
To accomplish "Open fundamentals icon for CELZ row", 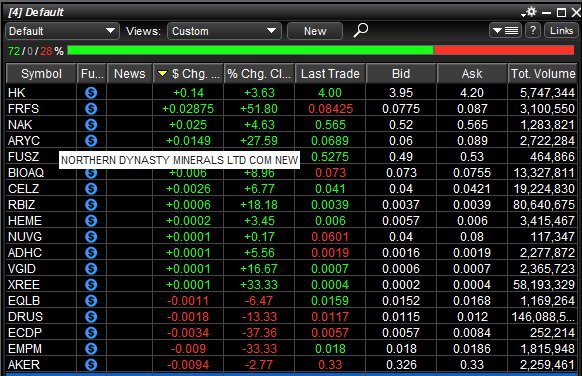I will (x=91, y=189).
